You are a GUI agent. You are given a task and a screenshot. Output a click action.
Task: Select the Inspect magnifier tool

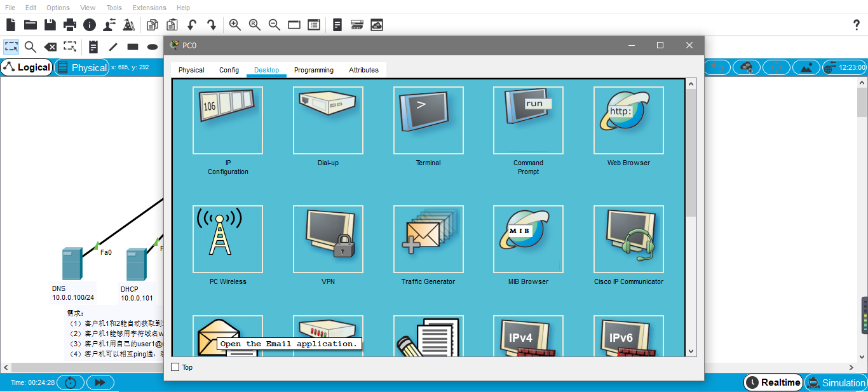[31, 46]
